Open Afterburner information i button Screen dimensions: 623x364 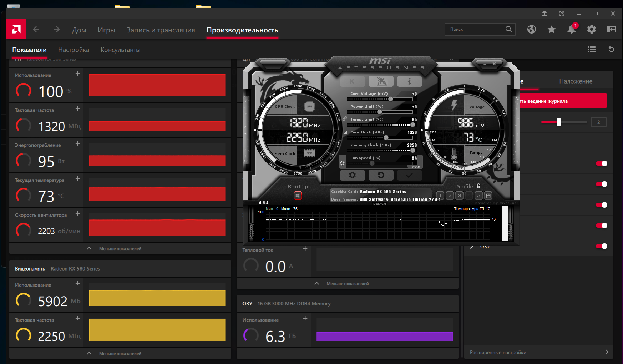pyautogui.click(x=410, y=81)
